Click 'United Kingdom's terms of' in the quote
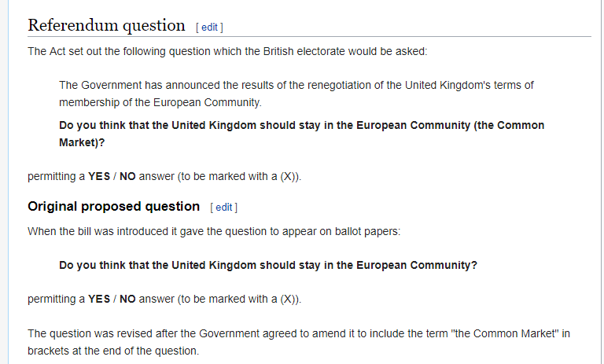The height and width of the screenshot is (364, 604). click(470, 85)
